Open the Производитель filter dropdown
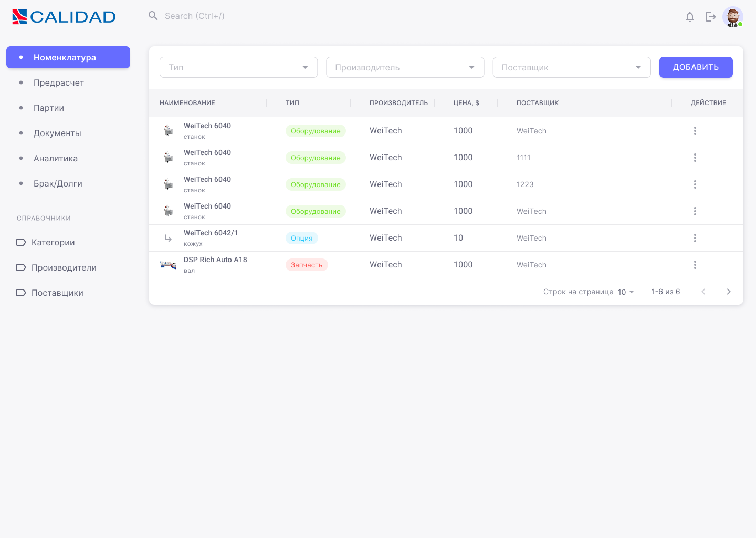This screenshot has height=538, width=756. coord(405,67)
